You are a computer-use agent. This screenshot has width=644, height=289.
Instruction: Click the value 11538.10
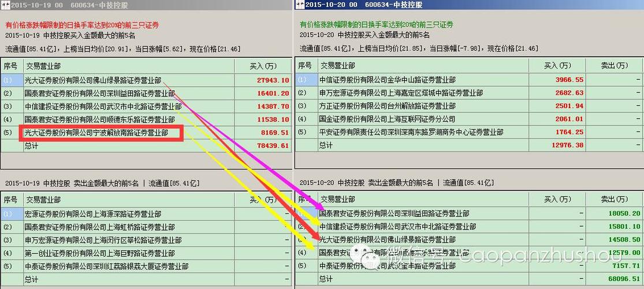273,120
